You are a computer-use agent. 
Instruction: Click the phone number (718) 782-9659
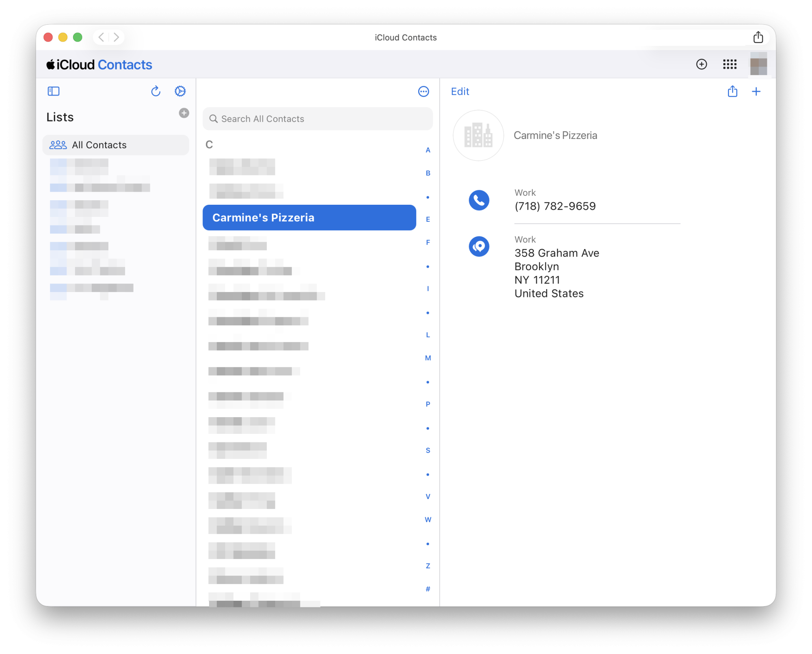555,206
